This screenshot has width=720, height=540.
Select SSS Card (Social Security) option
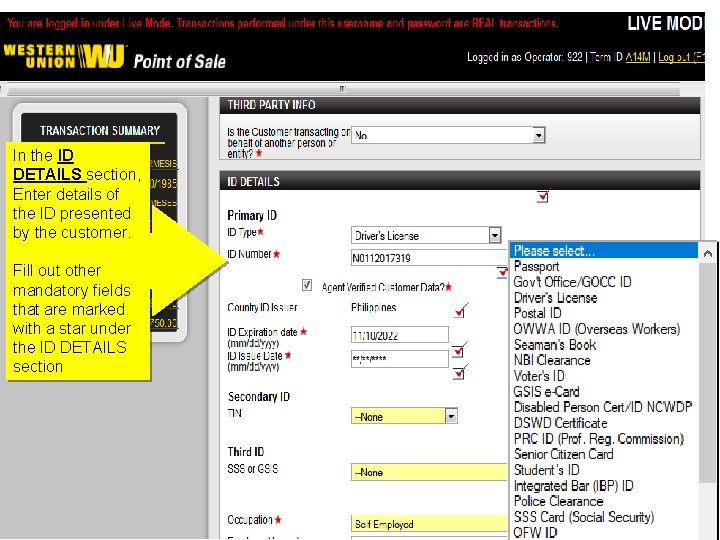584,517
